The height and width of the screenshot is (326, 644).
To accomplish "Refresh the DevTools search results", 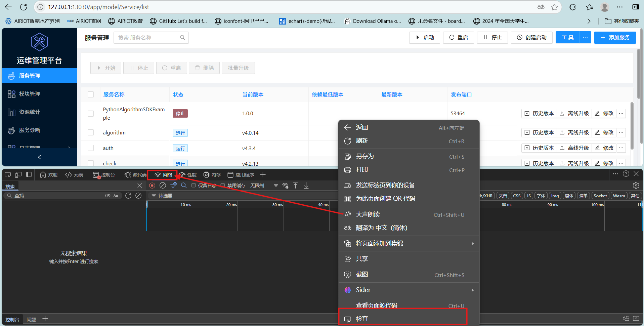I will (x=128, y=196).
